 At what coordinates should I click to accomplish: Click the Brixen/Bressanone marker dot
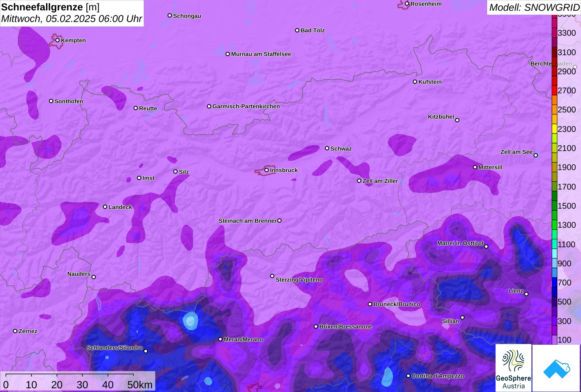click(316, 326)
